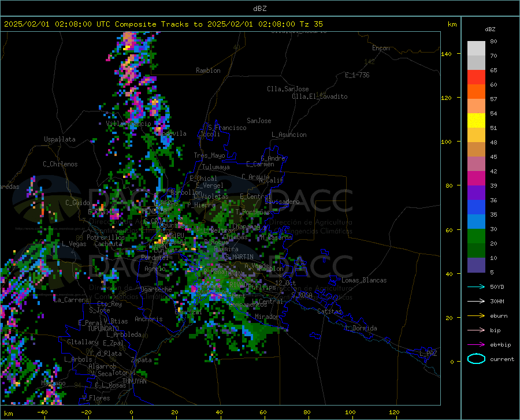Click the 'Tz 35' threshold text in header
This screenshot has width=520, height=420.
coord(311,24)
